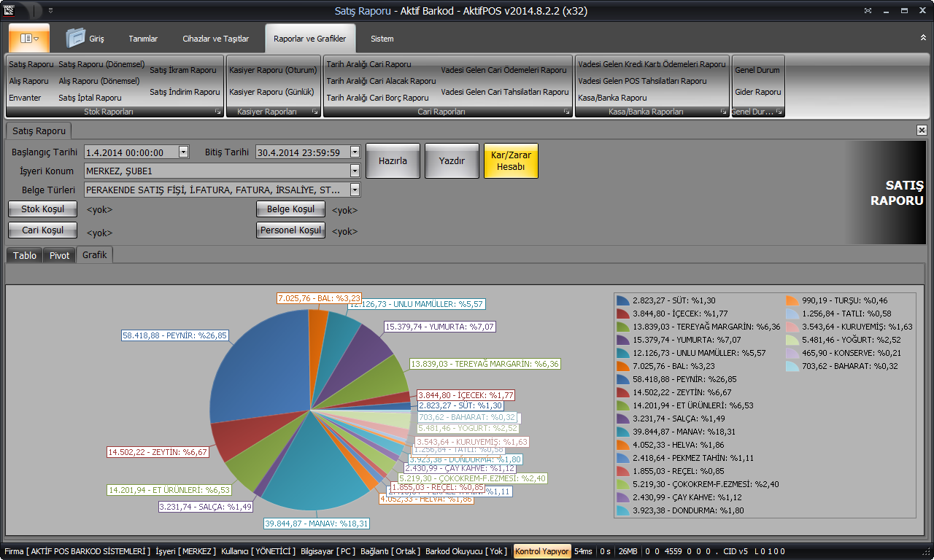The image size is (934, 560).
Task: Open the İşyeri Konum dropdown list
Action: 355,171
